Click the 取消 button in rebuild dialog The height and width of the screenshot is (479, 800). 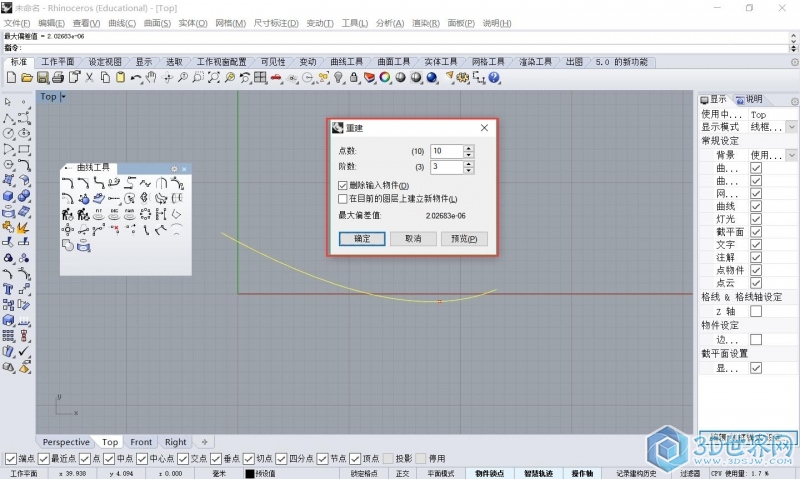pos(413,239)
